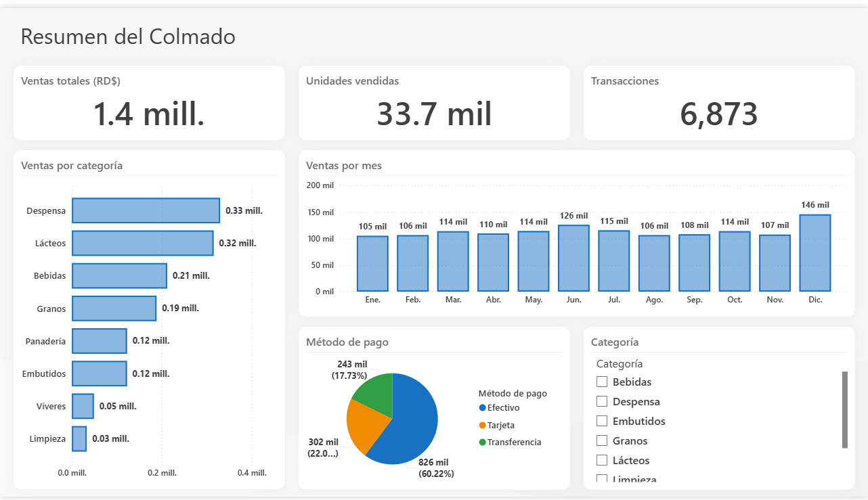Click the Ventas totales KPI card
This screenshot has height=500, width=868.
click(149, 103)
